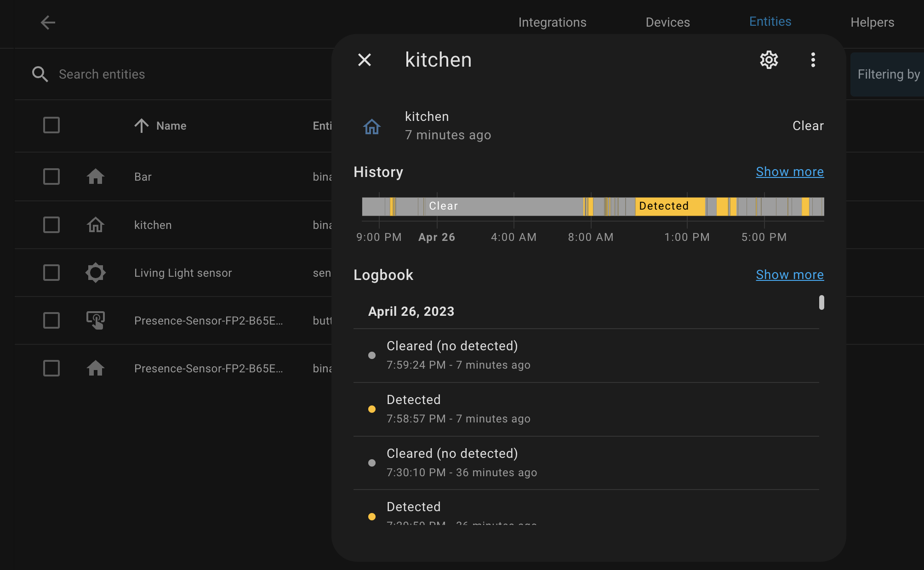The width and height of the screenshot is (924, 570).
Task: Open the Filtering by dropdown
Action: [x=887, y=74]
